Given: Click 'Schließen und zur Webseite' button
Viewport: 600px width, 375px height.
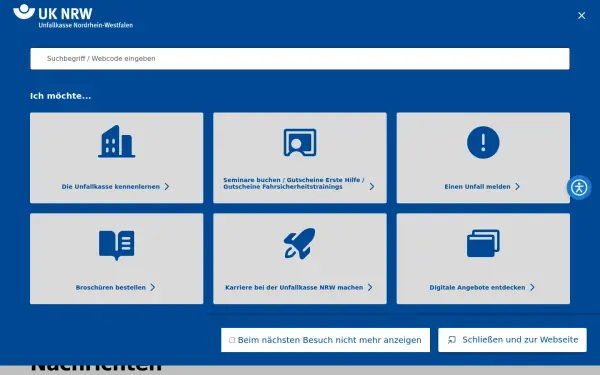Looking at the screenshot, I should pos(512,340).
